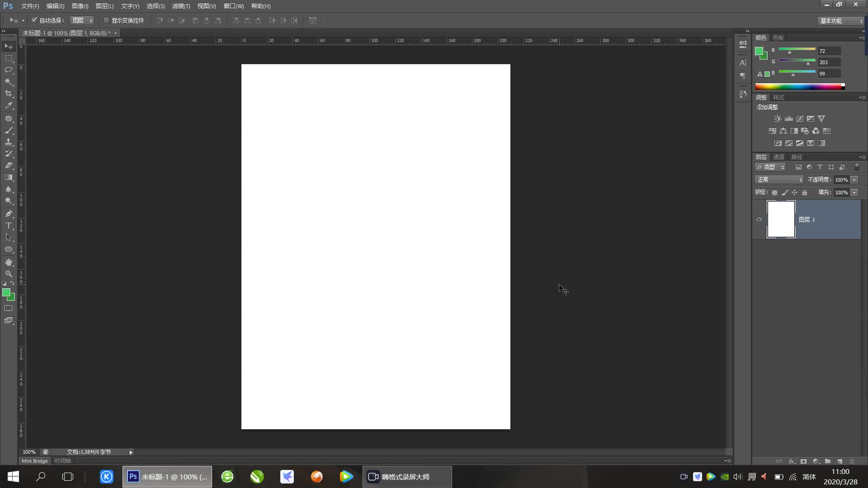Screen dimensions: 868x488
Task: Select the Eyedropper tool
Action: 9,105
